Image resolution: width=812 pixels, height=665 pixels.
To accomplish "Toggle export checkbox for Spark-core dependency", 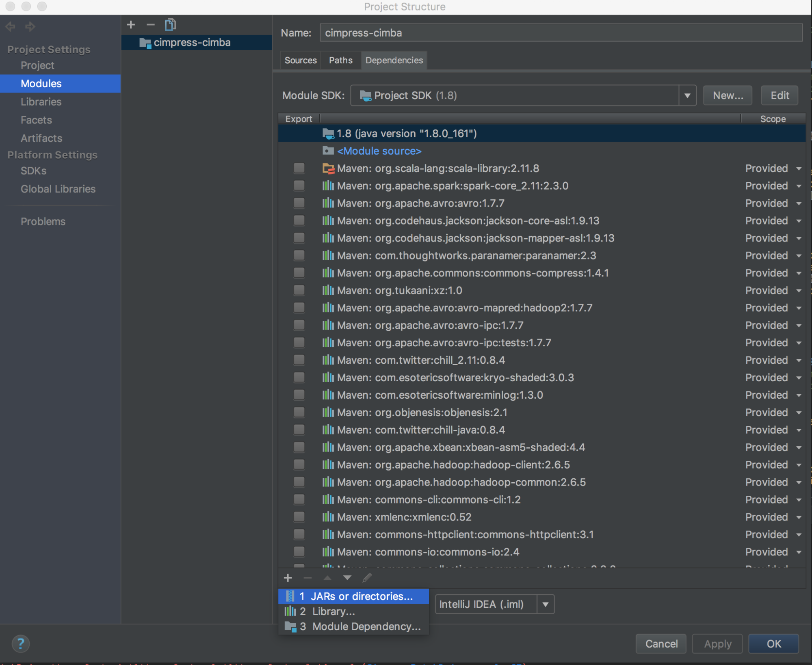I will point(299,185).
